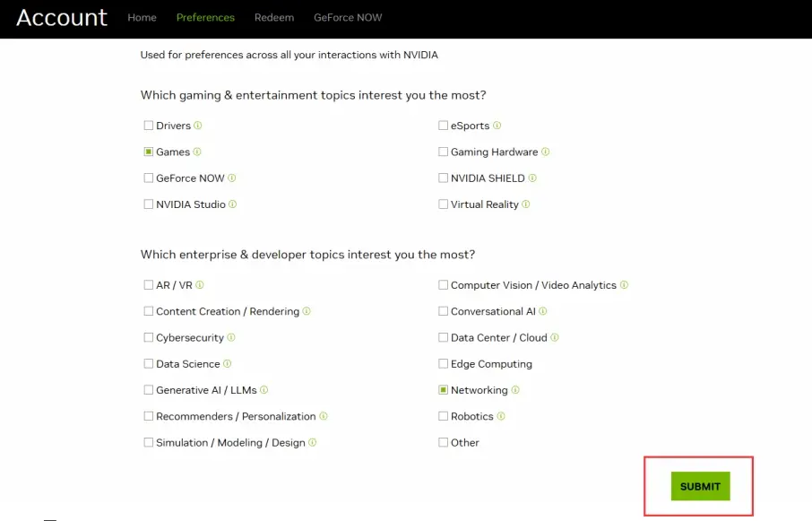The height and width of the screenshot is (521, 812).
Task: Show the Data Science info icon
Action: click(x=227, y=363)
